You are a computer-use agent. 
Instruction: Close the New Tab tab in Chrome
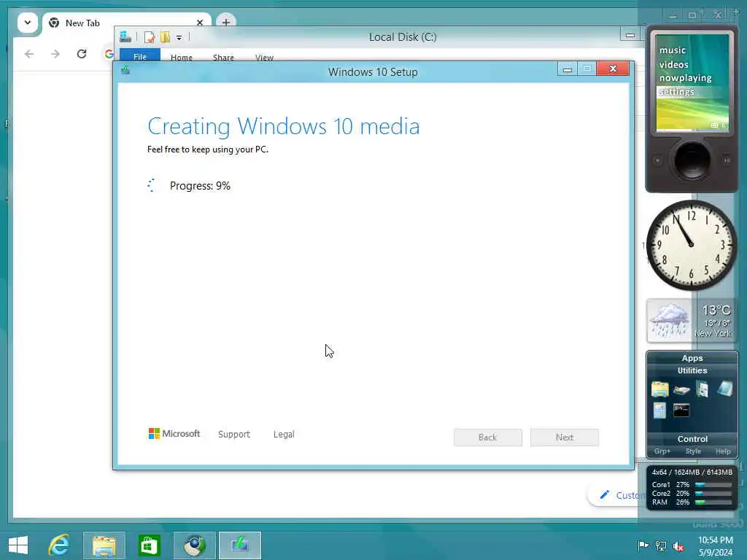click(x=200, y=23)
